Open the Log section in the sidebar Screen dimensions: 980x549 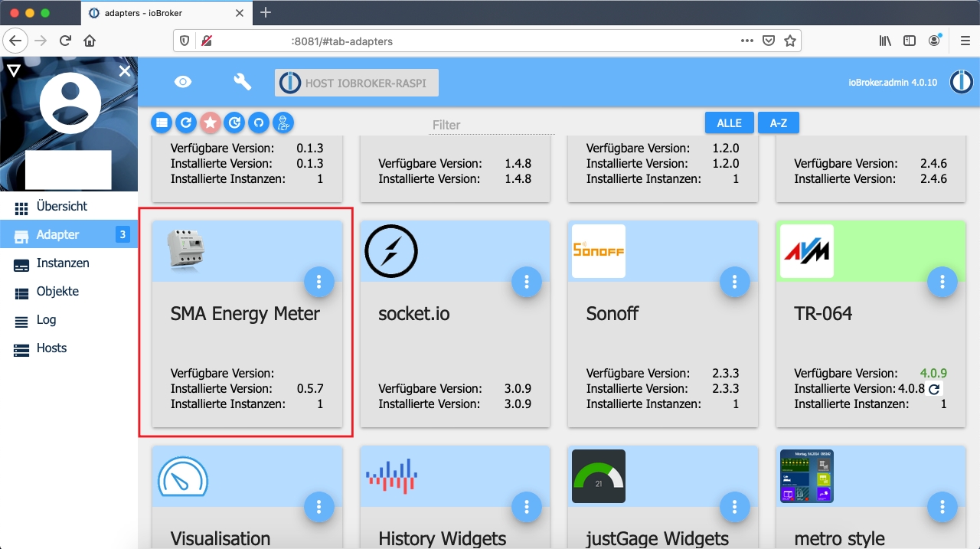(46, 319)
